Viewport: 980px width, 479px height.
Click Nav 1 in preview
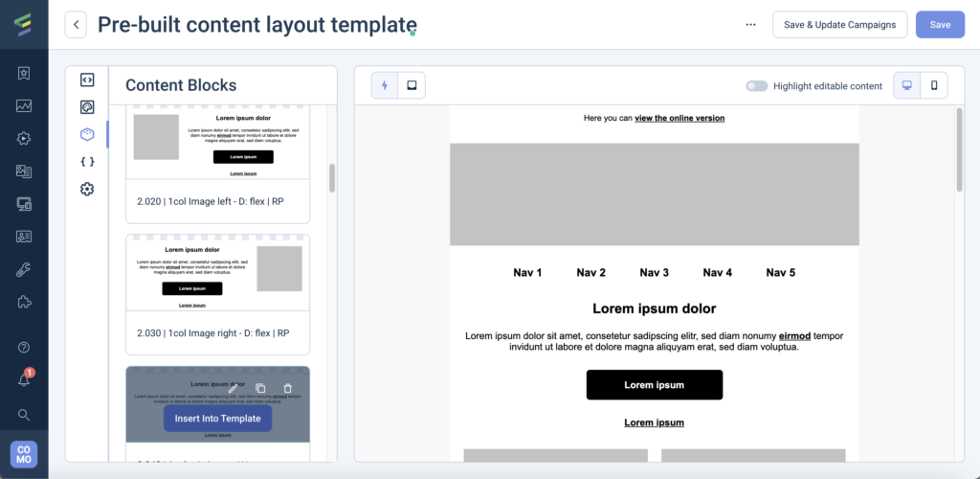527,273
